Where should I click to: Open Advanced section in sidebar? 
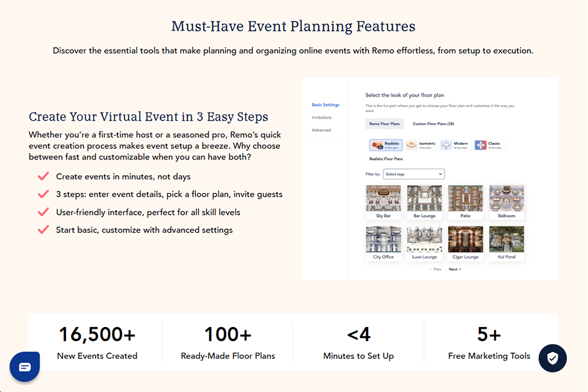(322, 130)
